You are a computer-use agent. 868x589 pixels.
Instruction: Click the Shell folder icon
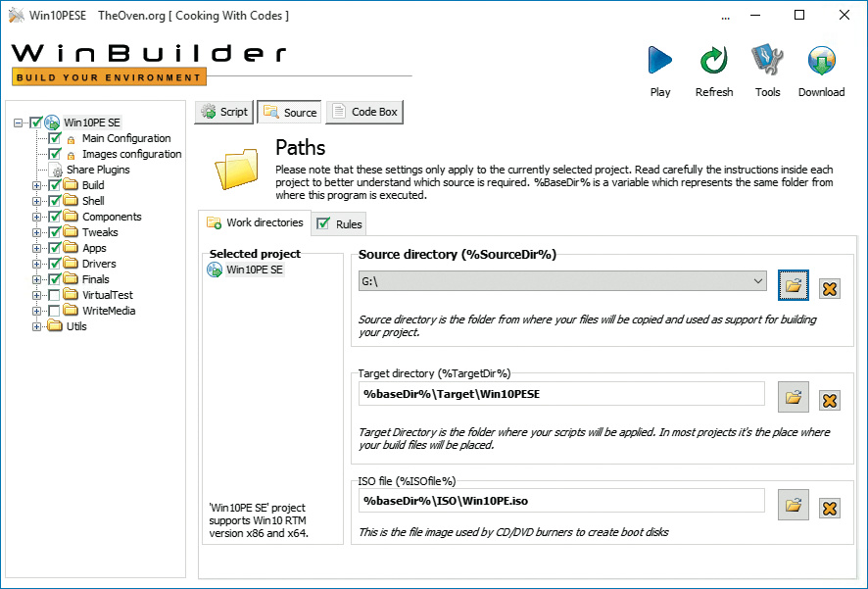[x=71, y=200]
